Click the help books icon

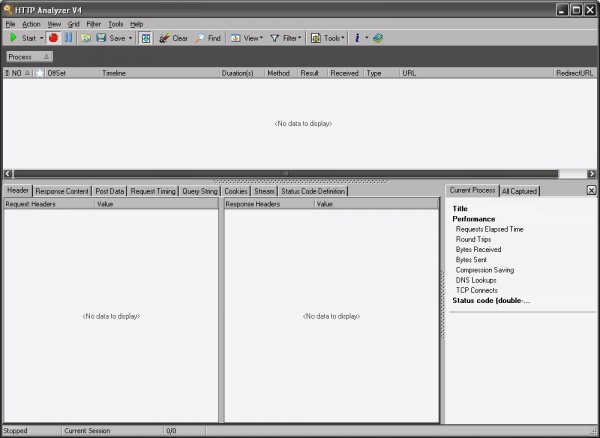pyautogui.click(x=378, y=38)
